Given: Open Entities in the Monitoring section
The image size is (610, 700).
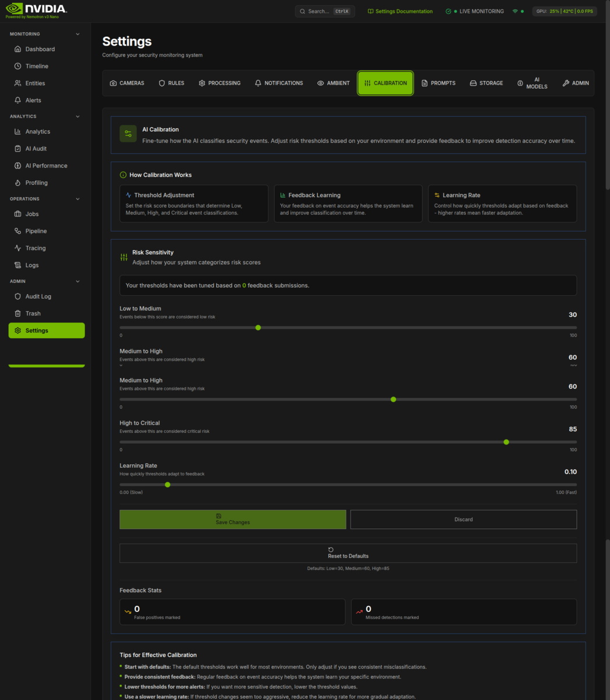Looking at the screenshot, I should click(x=35, y=83).
